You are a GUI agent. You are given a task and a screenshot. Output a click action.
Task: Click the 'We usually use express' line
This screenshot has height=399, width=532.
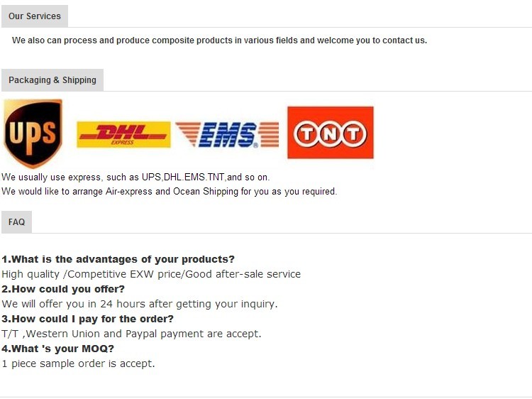(x=135, y=177)
